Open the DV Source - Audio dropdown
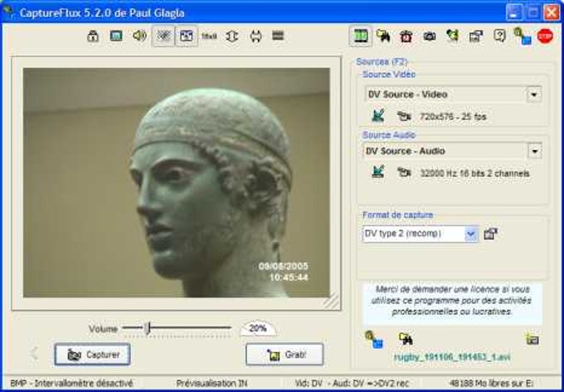 534,152
